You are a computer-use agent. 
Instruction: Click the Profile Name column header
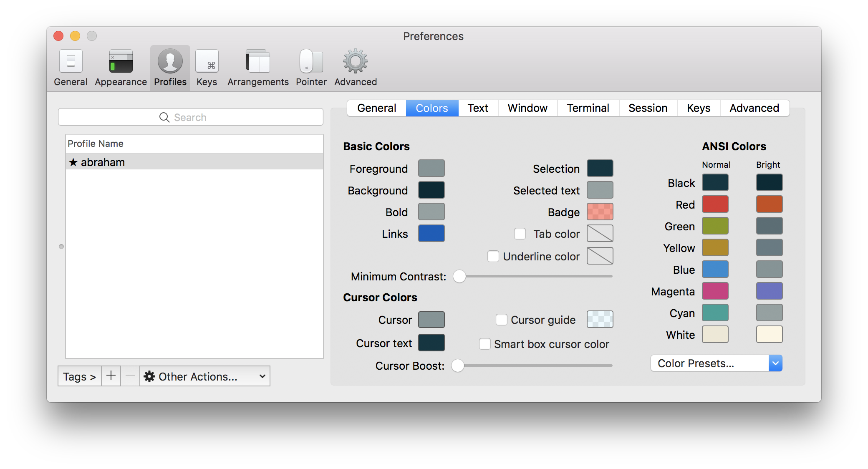(194, 144)
